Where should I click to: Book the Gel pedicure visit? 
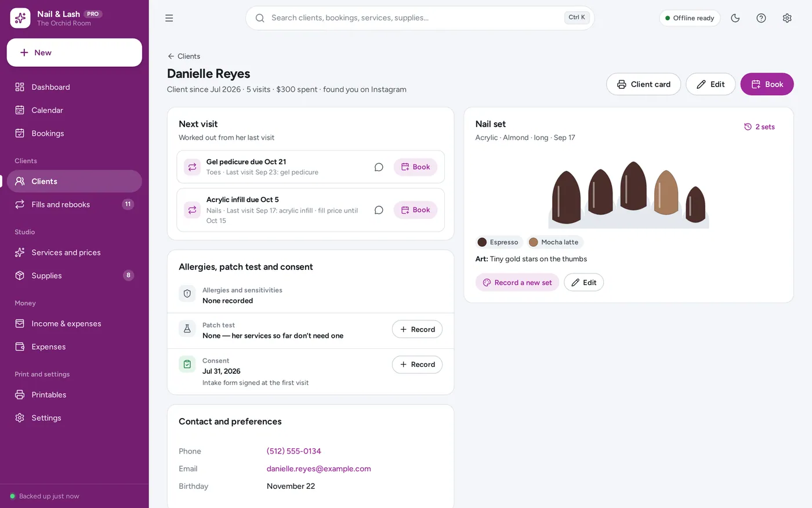point(415,167)
